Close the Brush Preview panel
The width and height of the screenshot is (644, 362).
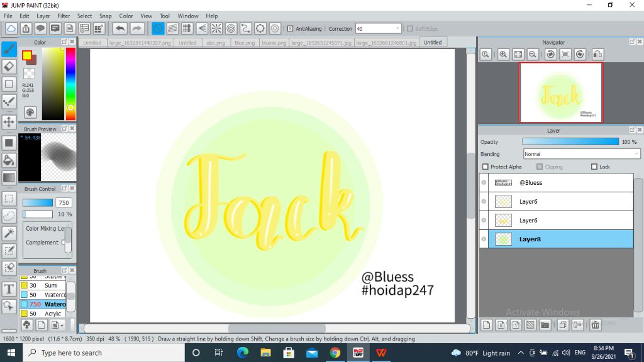pyautogui.click(x=72, y=128)
